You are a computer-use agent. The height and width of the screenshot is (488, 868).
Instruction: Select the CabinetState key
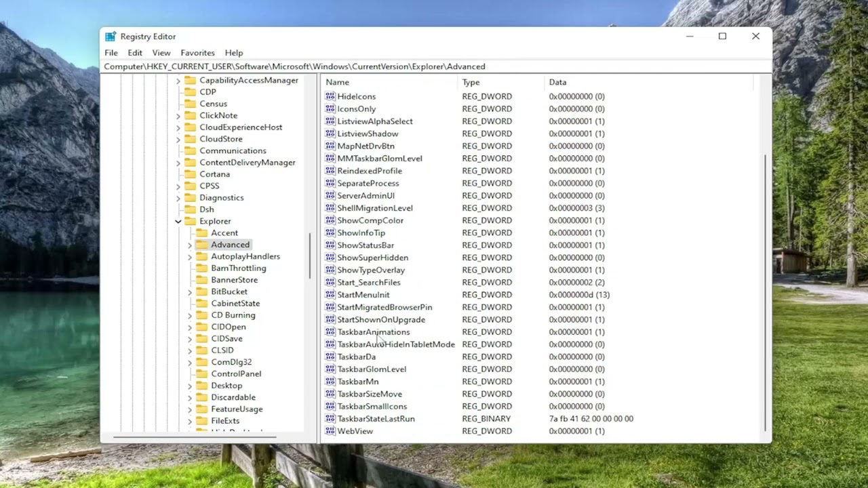235,304
